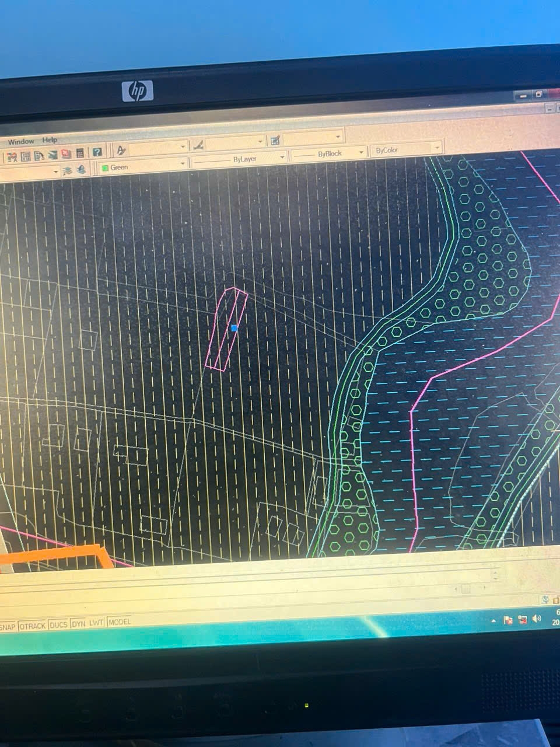560x747 pixels.
Task: Open the volume speaker tray icon
Action: pyautogui.click(x=537, y=618)
